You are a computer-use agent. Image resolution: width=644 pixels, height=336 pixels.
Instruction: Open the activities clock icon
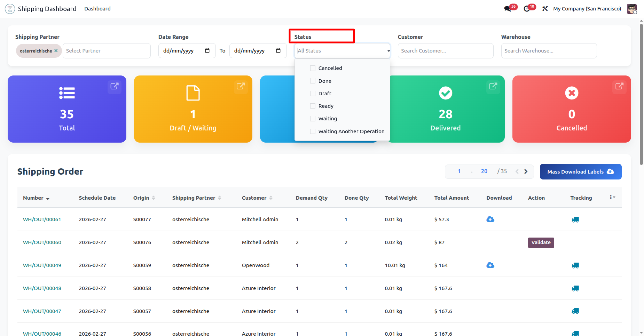pos(527,9)
